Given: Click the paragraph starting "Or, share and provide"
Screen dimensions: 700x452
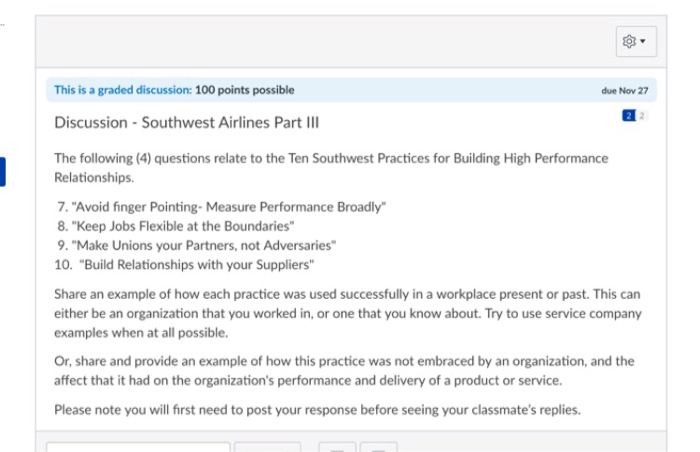Looking at the screenshot, I should point(344,370).
